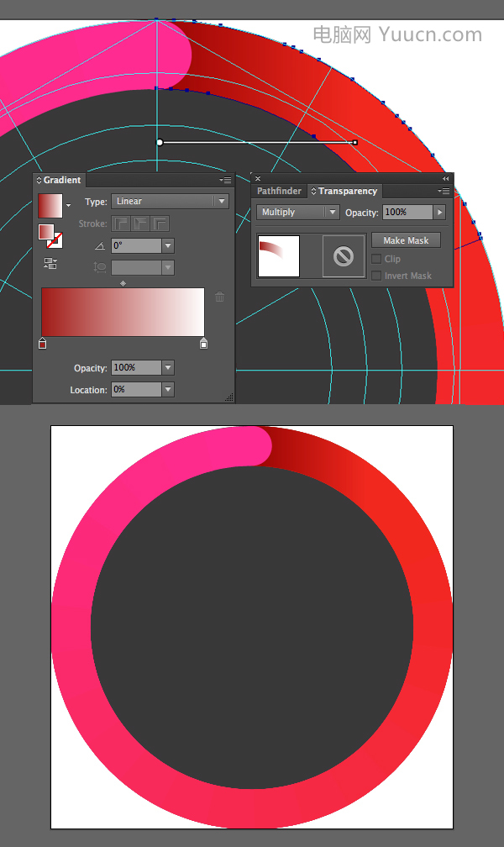
Task: Click the Location field showing 0%
Action: click(136, 390)
